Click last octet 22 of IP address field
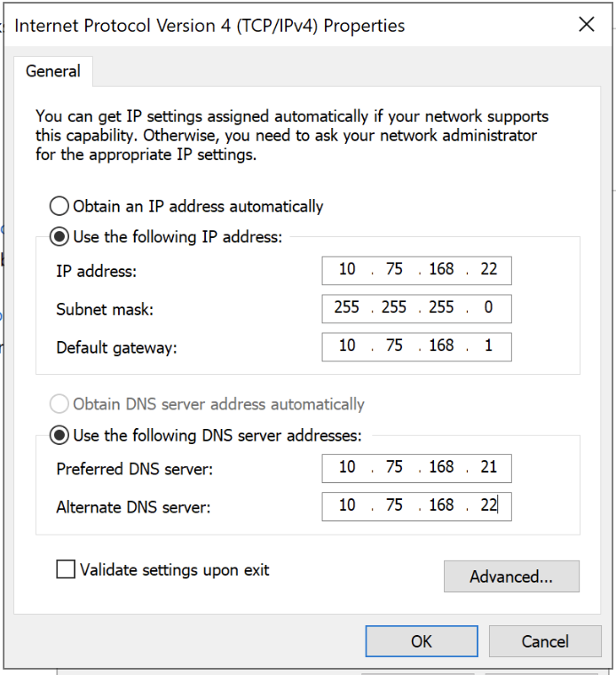Screen dimensions: 616x675 pyautogui.click(x=489, y=269)
